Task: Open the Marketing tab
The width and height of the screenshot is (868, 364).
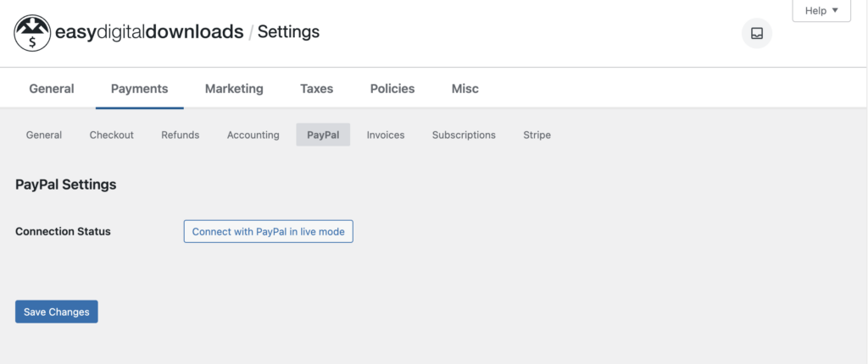Action: 234,89
